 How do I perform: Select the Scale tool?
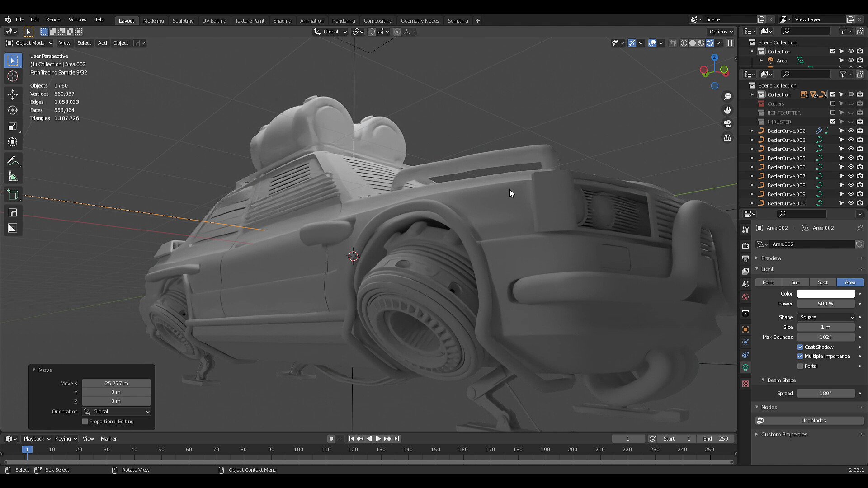(13, 126)
